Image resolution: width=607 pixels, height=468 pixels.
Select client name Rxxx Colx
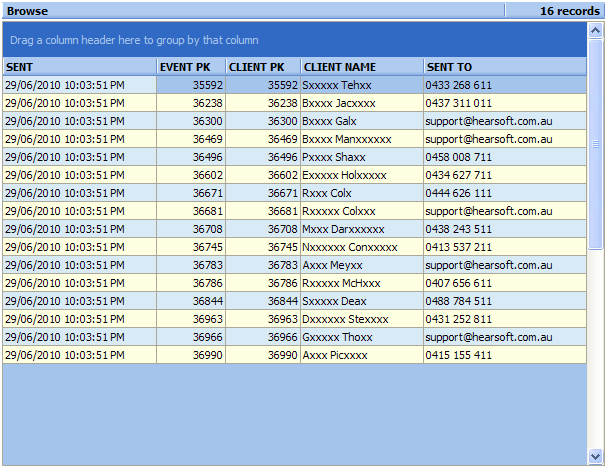pyautogui.click(x=327, y=193)
